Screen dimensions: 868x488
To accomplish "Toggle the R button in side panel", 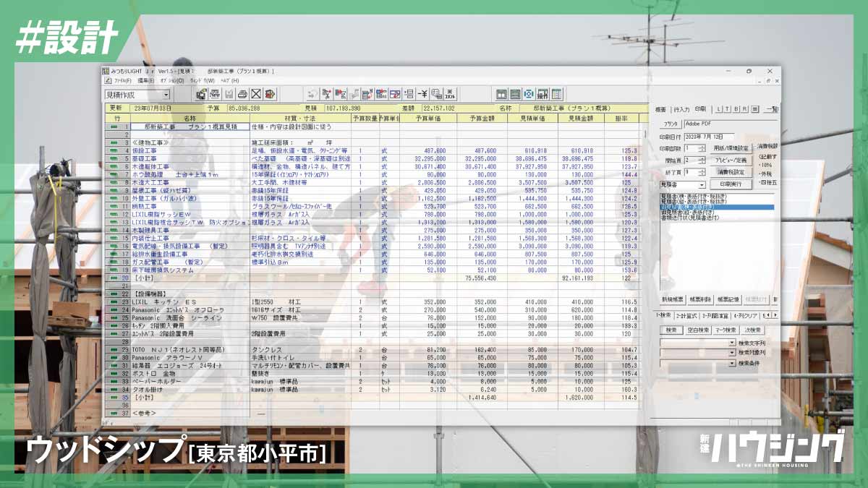I will (x=744, y=109).
